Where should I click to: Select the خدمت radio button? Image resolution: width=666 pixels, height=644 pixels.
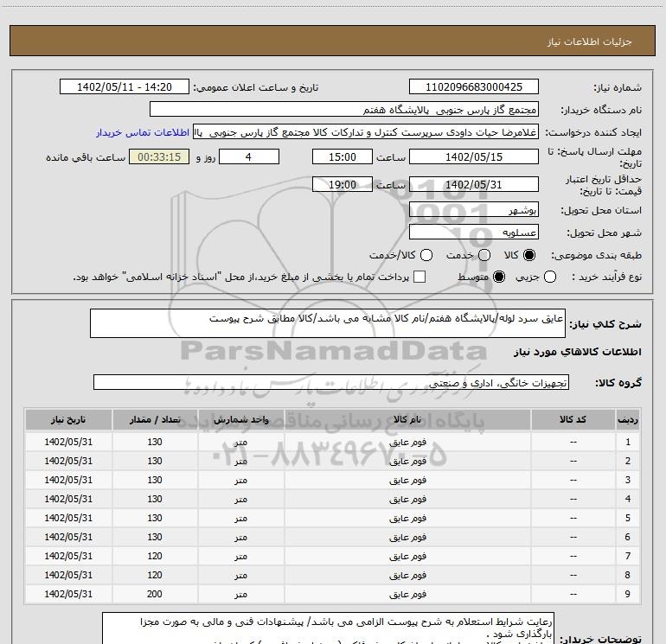484,255
